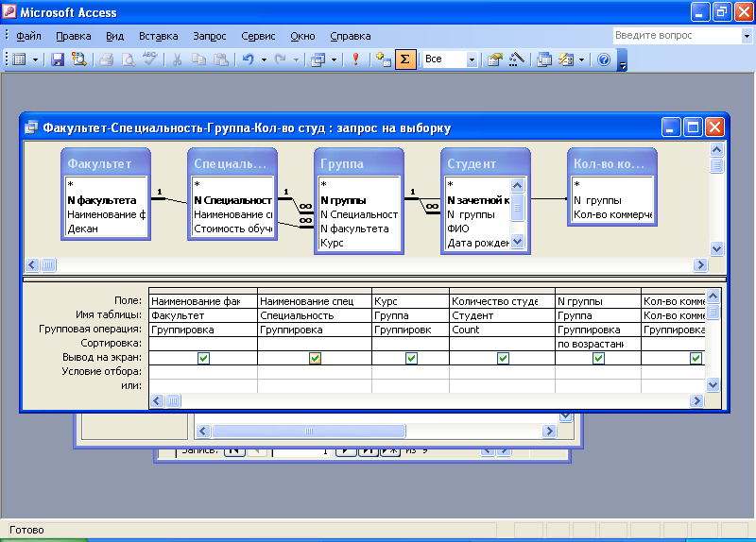Uncheck Show for Кол-во комме column

[x=696, y=358]
